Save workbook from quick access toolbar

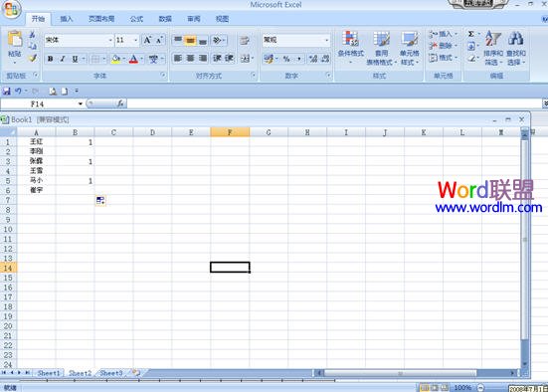tap(6, 92)
